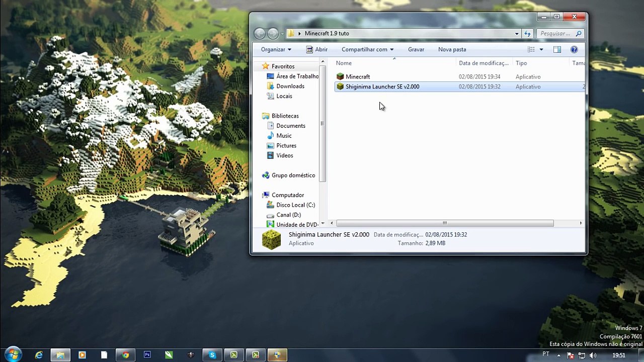The height and width of the screenshot is (362, 644).
Task: Open the Downloads favorite folder
Action: point(290,86)
